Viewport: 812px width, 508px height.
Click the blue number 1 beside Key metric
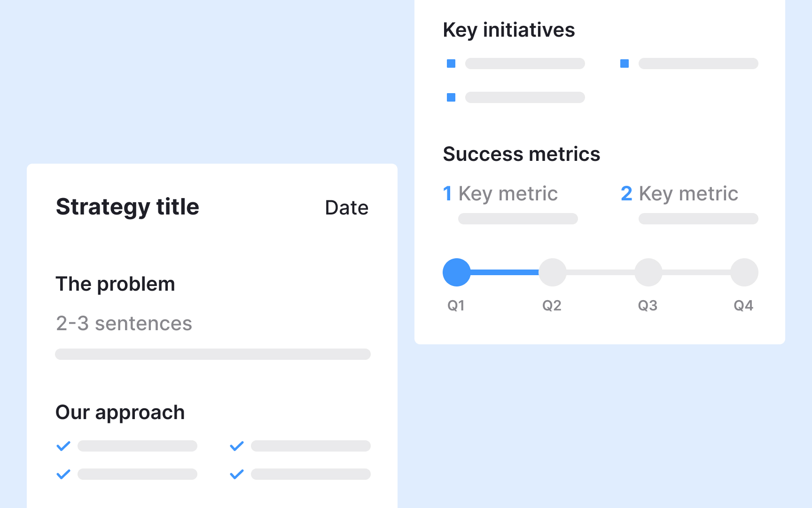(447, 193)
